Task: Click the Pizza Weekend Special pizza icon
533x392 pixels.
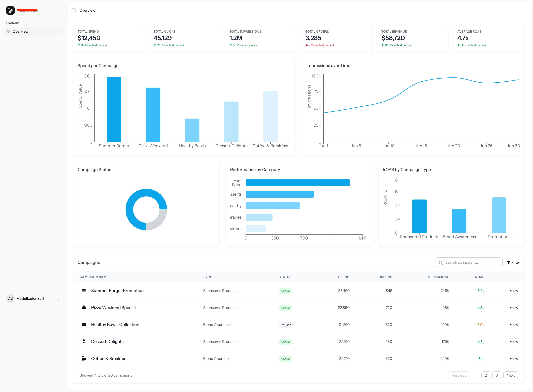Action: (x=84, y=308)
